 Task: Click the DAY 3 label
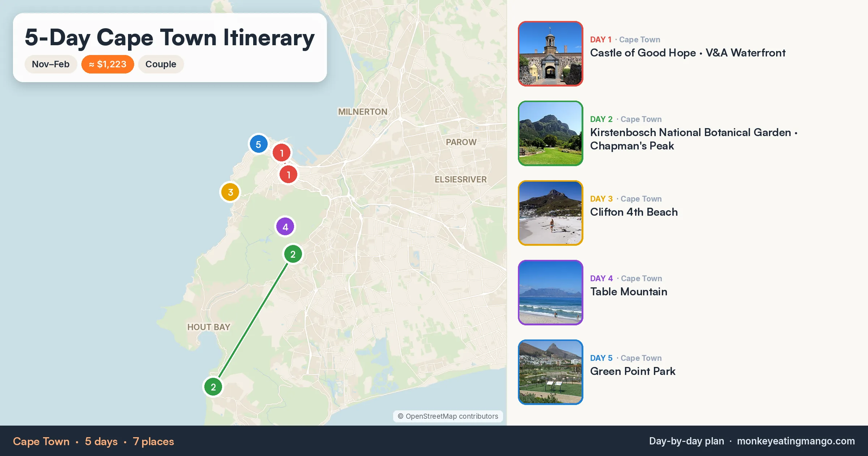coord(601,199)
